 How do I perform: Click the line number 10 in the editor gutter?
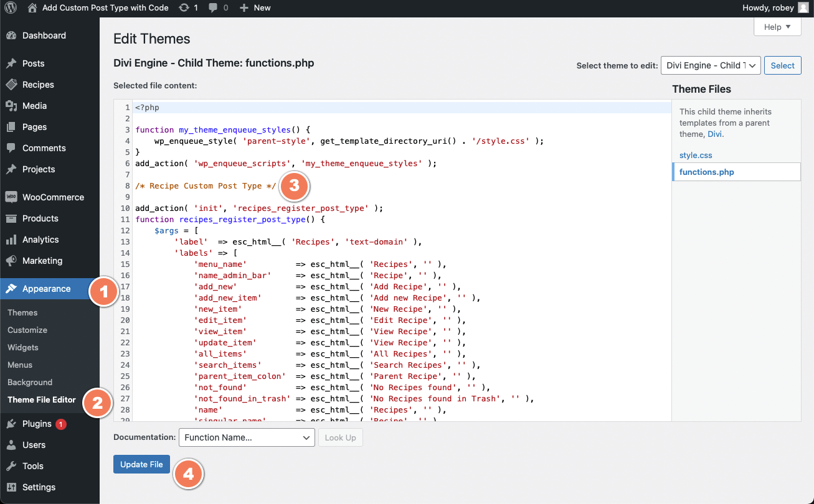(125, 208)
